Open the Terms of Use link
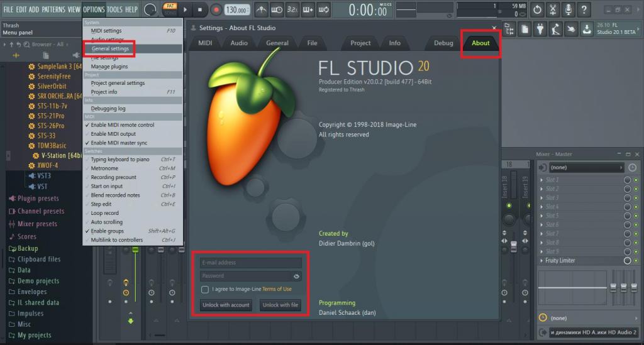Image resolution: width=644 pixels, height=345 pixels. 277,289
